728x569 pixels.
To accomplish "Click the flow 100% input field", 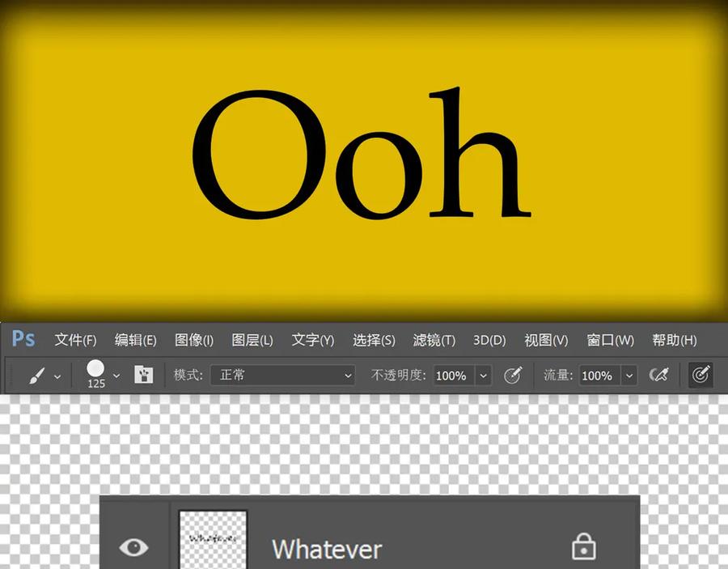I will [x=600, y=376].
